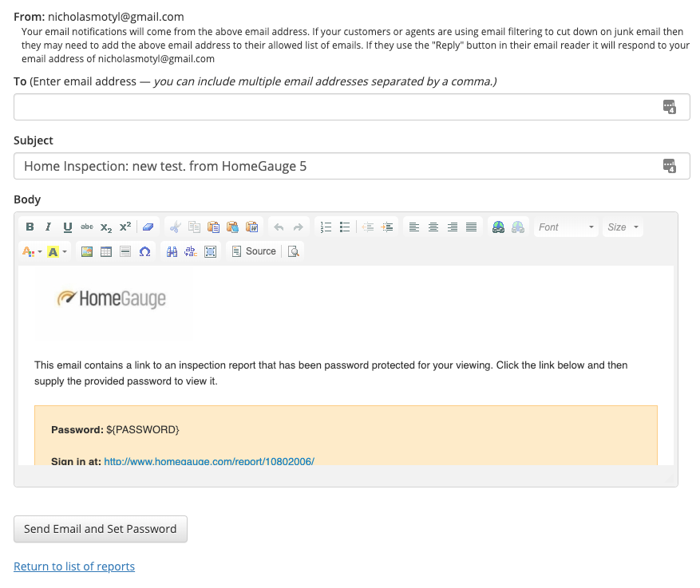Insert a numbered list

click(x=326, y=227)
